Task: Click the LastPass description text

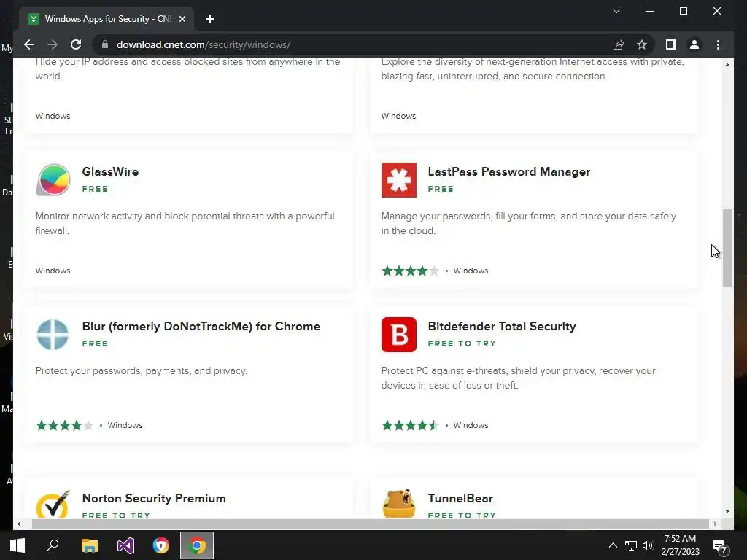Action: pos(528,223)
